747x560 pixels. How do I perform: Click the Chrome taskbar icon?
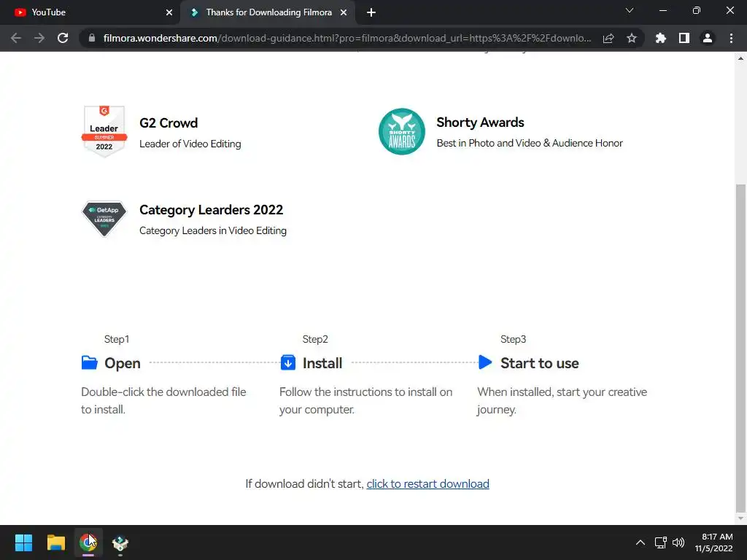(88, 542)
